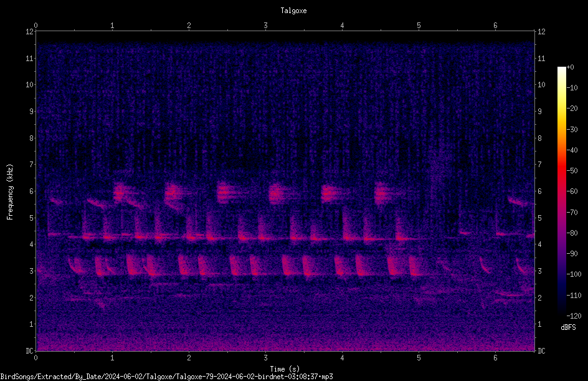Screen dimensions: 588x381
Task: Click the 6 second mark on top time axis
Action: tap(495, 26)
